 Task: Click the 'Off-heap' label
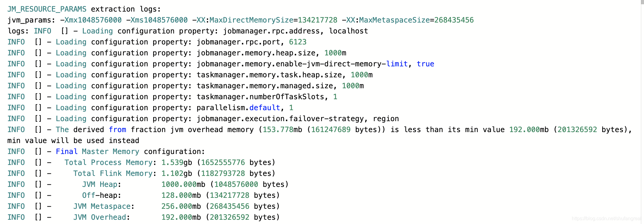[x=100, y=195]
